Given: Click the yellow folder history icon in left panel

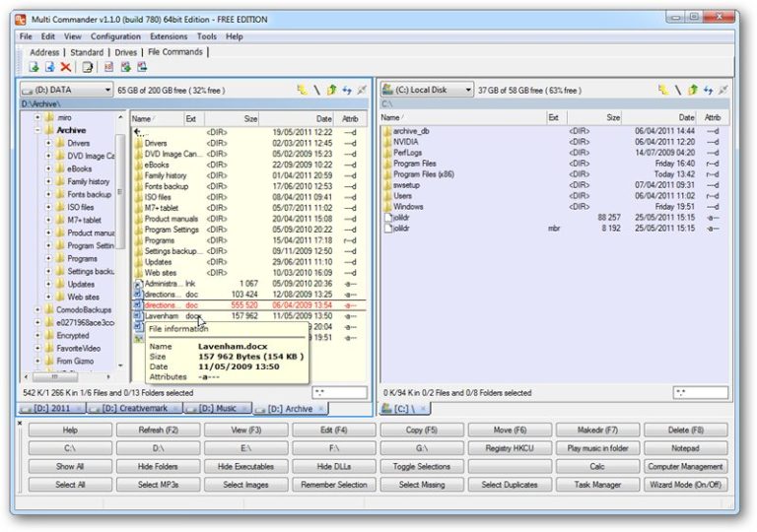Looking at the screenshot, I should coord(303,90).
